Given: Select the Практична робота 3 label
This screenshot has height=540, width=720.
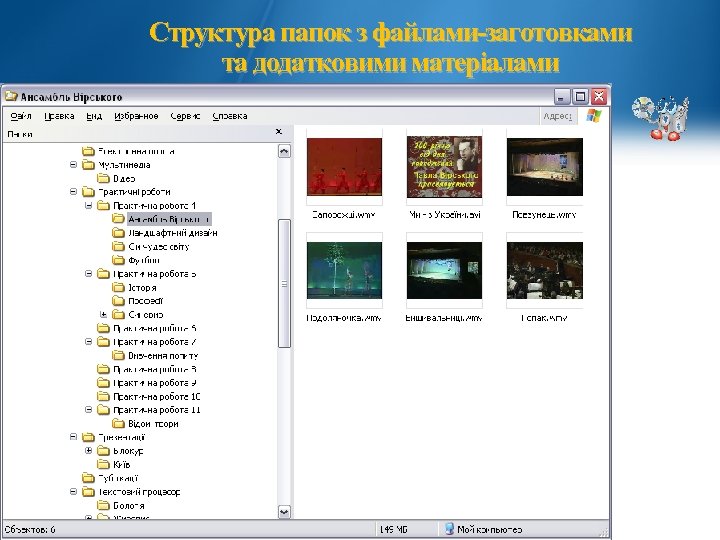Looking at the screenshot, I should [155, 274].
